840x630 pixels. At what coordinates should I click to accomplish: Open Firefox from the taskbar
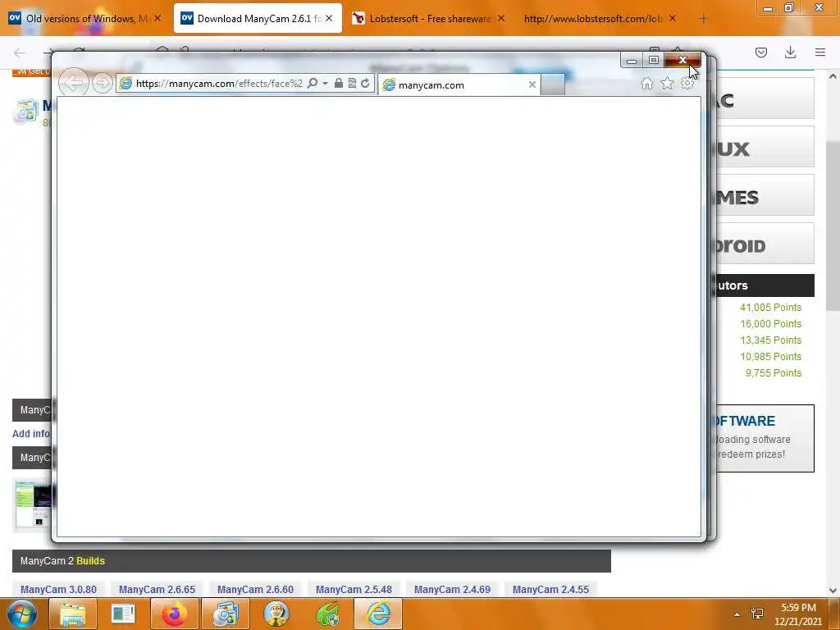[175, 614]
